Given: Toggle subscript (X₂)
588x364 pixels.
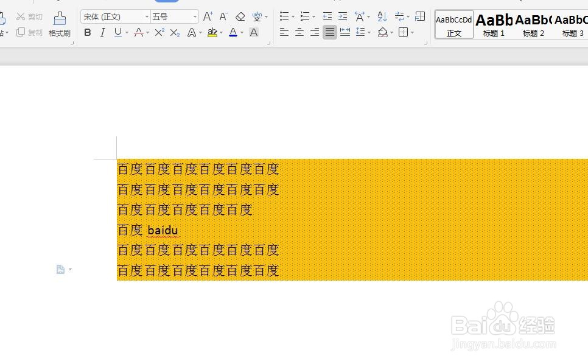Looking at the screenshot, I should 175,33.
